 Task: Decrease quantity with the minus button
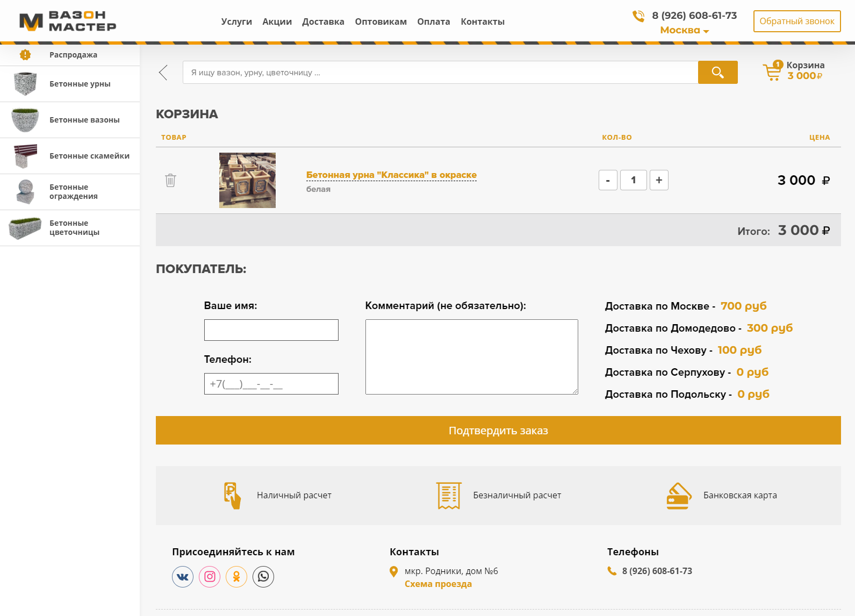click(x=608, y=180)
